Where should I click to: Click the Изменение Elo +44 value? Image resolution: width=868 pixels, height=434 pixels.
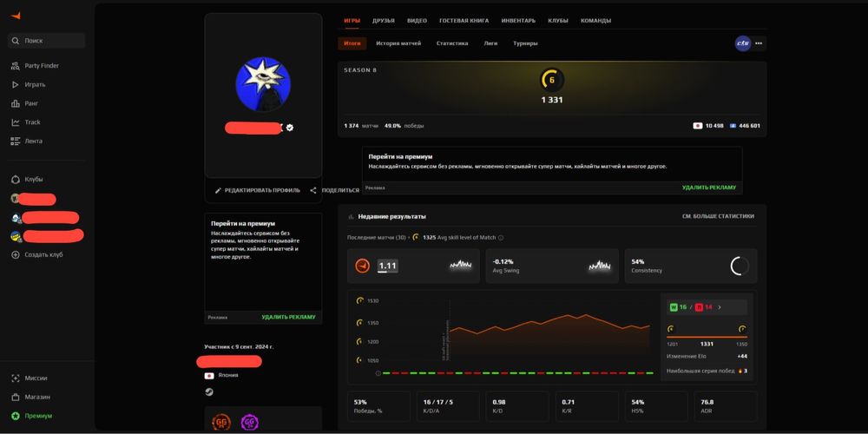tap(742, 356)
